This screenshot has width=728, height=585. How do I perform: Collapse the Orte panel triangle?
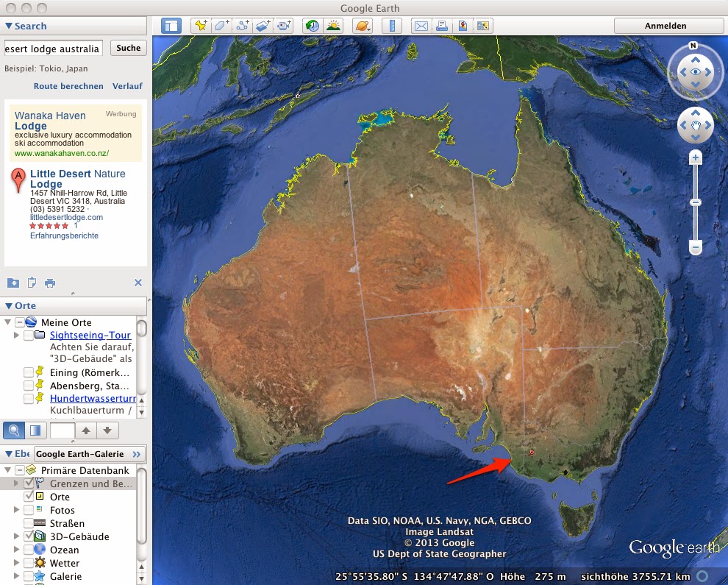(8, 305)
